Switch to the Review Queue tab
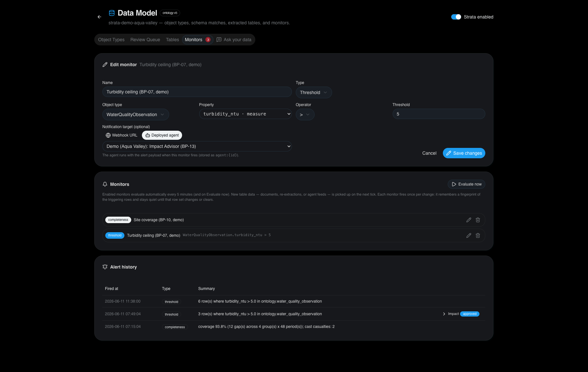588x372 pixels. click(145, 40)
